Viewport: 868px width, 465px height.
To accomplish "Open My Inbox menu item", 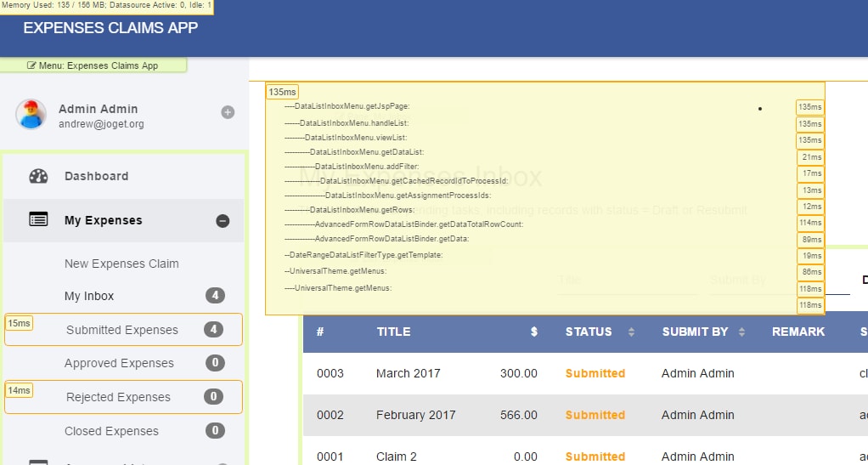I will (x=89, y=296).
